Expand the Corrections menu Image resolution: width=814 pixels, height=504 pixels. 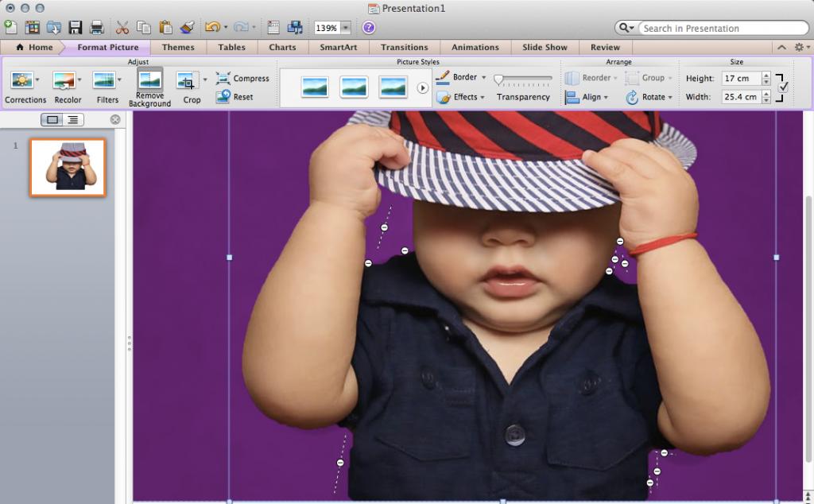click(37, 80)
